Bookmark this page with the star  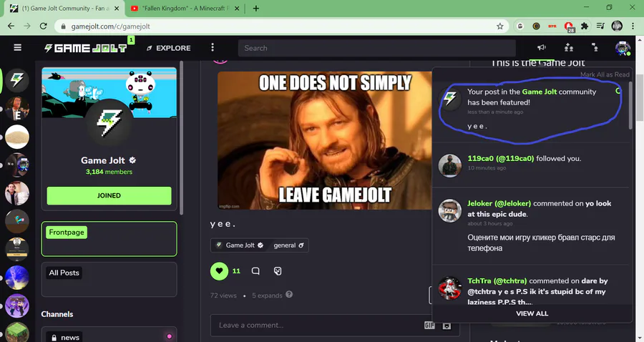500,26
